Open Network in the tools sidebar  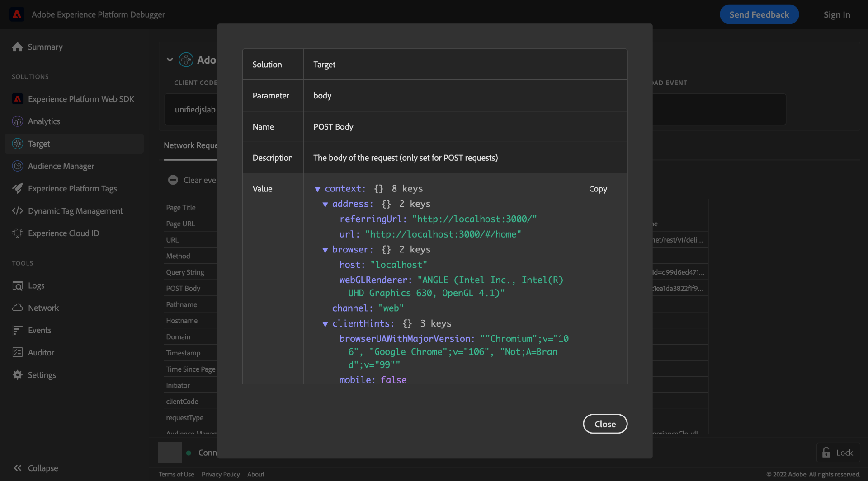[x=43, y=308]
